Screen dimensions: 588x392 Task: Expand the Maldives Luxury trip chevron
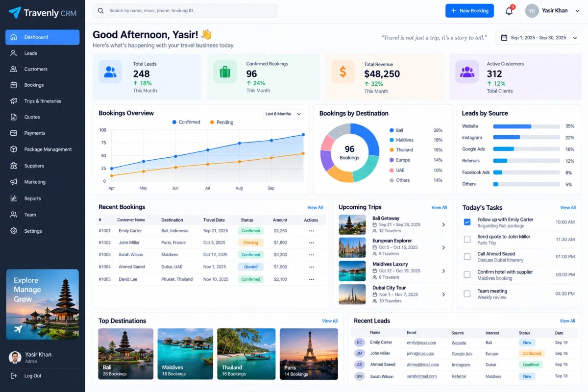click(x=443, y=271)
